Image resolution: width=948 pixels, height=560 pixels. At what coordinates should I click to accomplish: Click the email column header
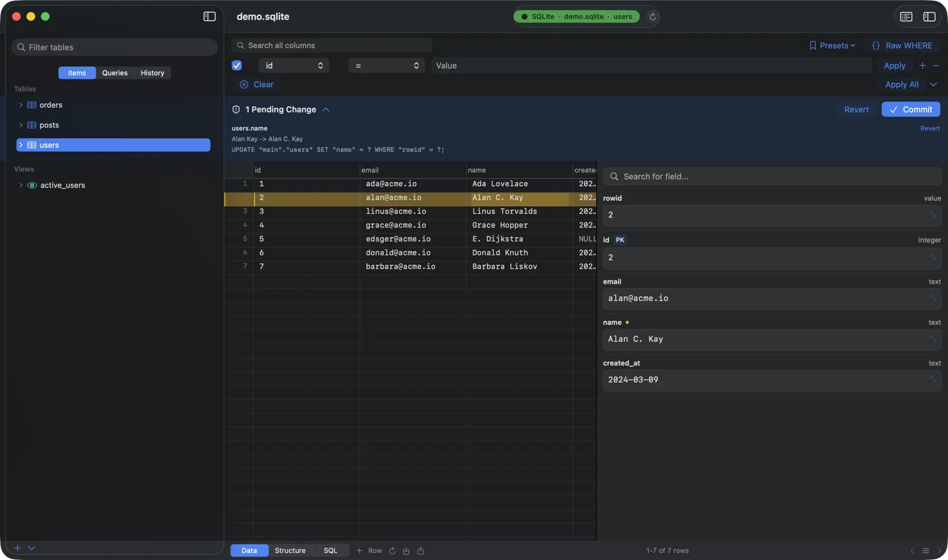[x=412, y=170]
